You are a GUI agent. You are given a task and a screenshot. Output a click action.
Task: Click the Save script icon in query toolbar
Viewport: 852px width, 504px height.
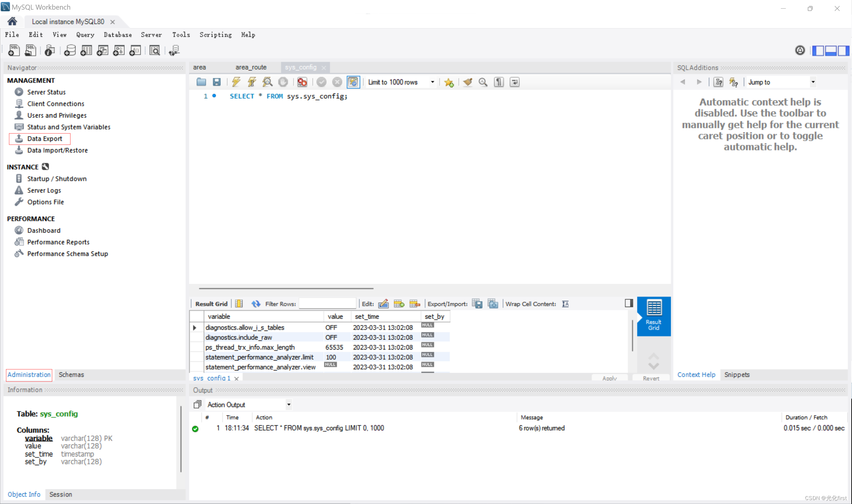(217, 82)
